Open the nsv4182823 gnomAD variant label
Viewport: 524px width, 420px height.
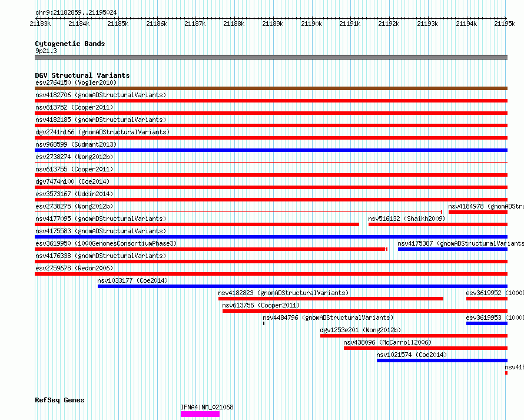[283, 293]
